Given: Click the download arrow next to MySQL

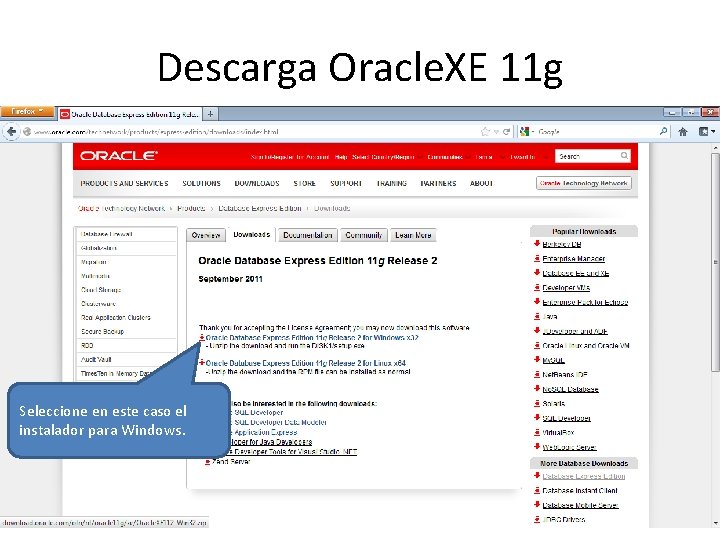Looking at the screenshot, I should tap(536, 360).
